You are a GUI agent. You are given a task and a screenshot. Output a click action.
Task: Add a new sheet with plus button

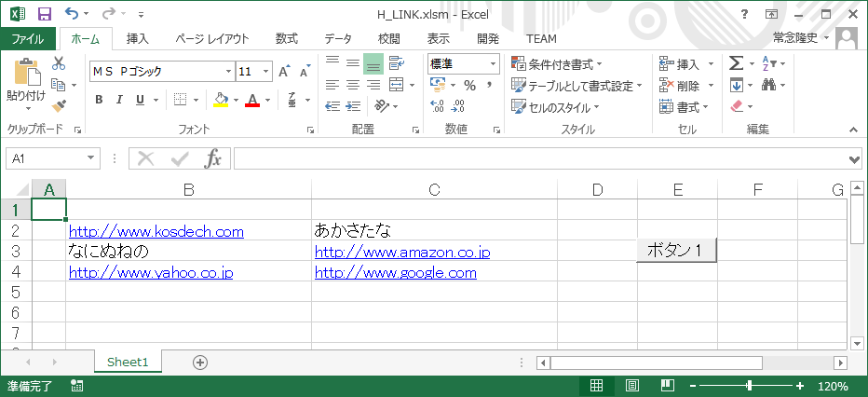(200, 363)
